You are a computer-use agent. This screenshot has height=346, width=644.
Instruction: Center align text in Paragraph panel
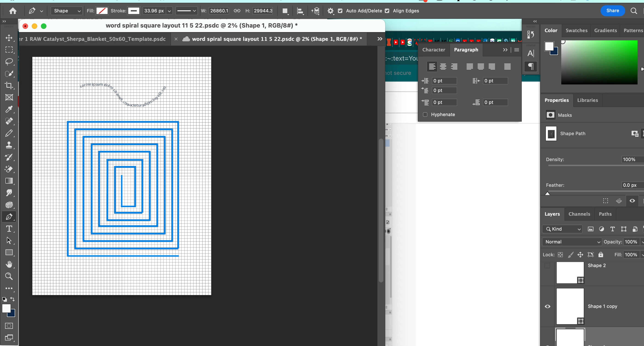coord(443,67)
